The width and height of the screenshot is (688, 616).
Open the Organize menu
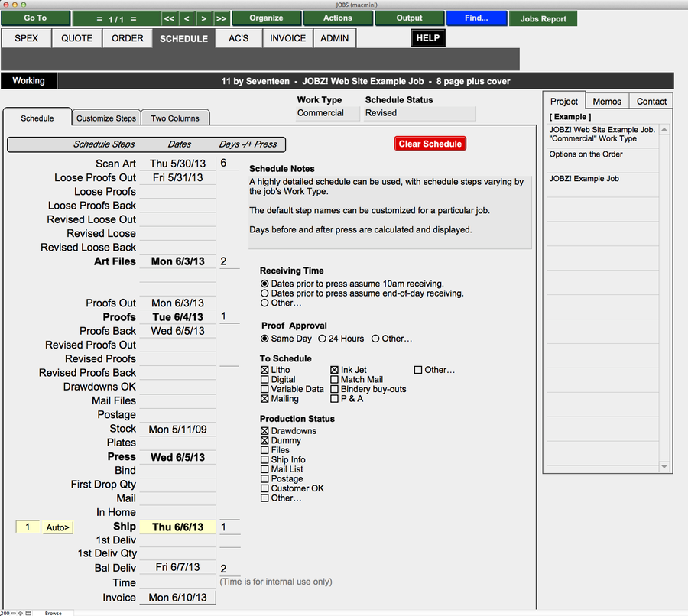(266, 18)
